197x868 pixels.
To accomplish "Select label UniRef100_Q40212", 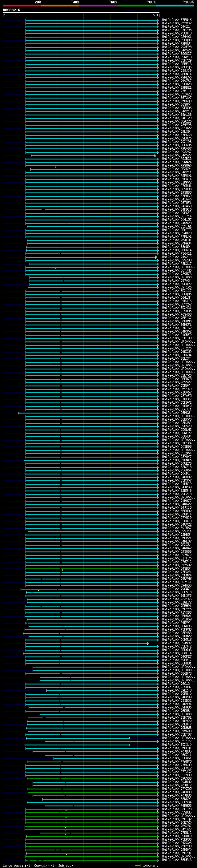I will tap(176, 257).
